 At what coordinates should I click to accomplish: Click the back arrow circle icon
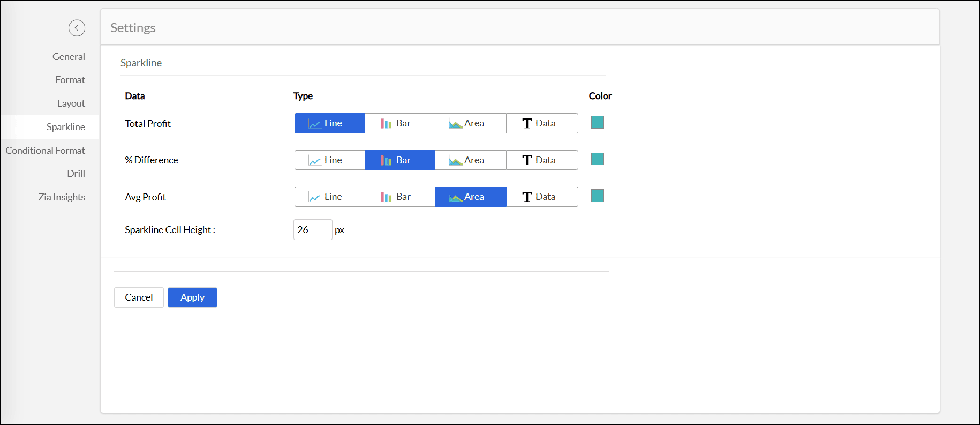click(77, 28)
